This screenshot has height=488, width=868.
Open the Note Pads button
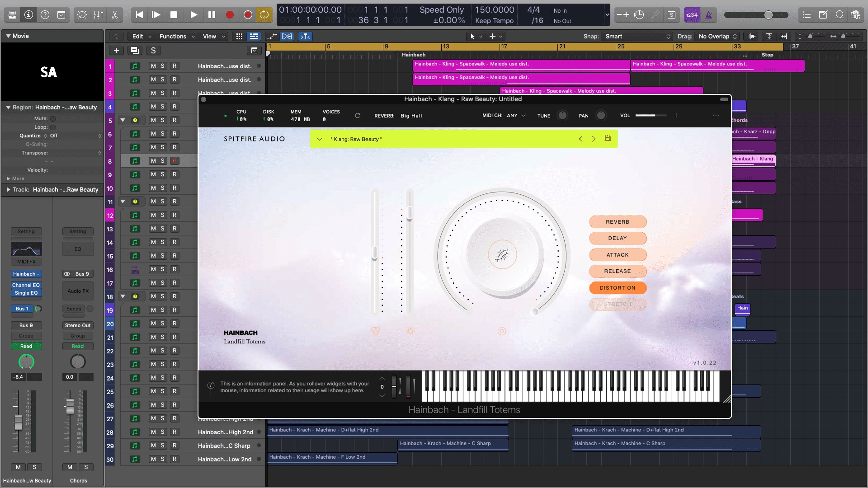pyautogui.click(x=823, y=15)
